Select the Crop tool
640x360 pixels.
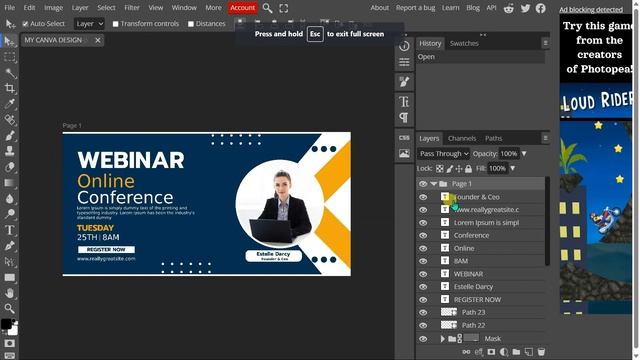pyautogui.click(x=9, y=88)
